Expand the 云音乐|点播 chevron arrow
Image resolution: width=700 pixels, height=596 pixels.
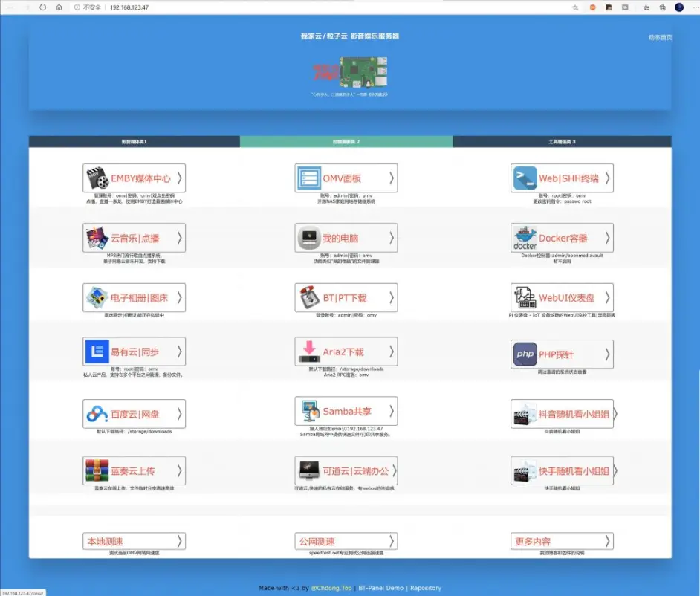pyautogui.click(x=180, y=238)
